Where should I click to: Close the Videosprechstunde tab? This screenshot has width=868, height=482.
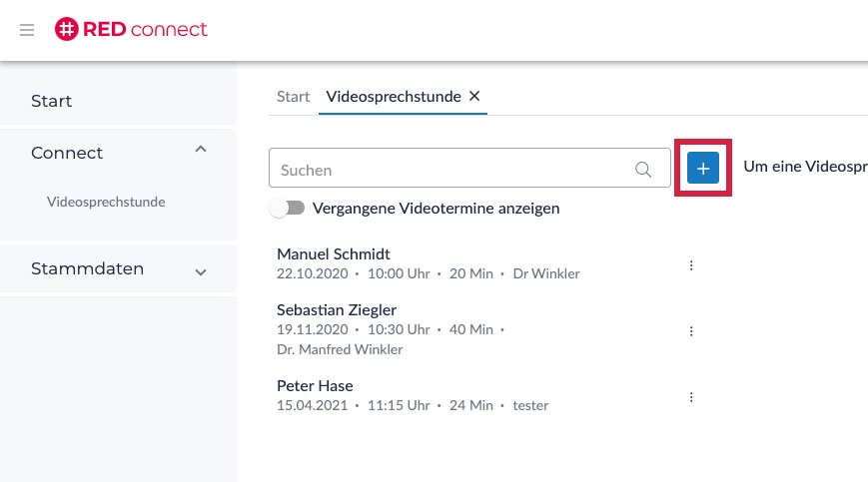pos(475,96)
